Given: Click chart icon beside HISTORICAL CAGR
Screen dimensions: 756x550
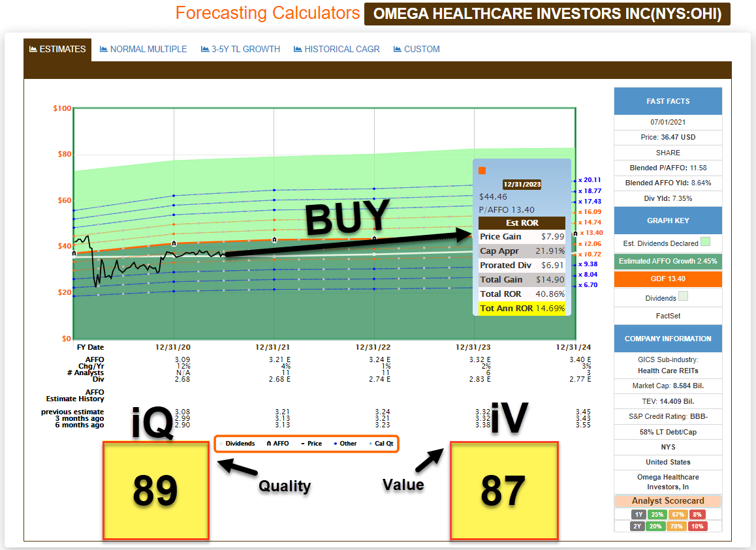Looking at the screenshot, I should coord(298,49).
